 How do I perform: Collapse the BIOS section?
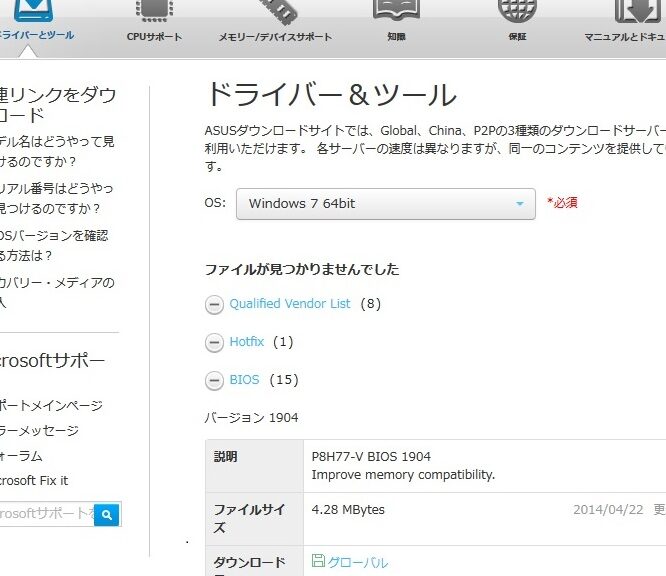pyautogui.click(x=214, y=380)
